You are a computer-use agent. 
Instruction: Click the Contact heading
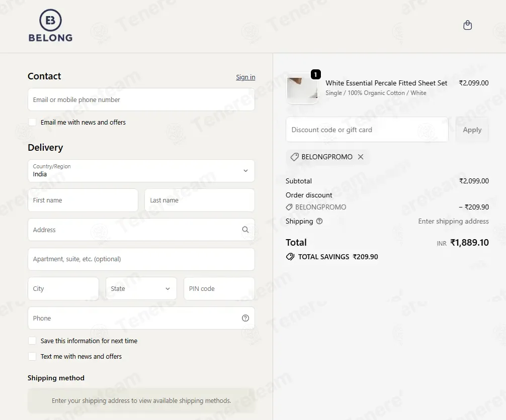pos(44,76)
